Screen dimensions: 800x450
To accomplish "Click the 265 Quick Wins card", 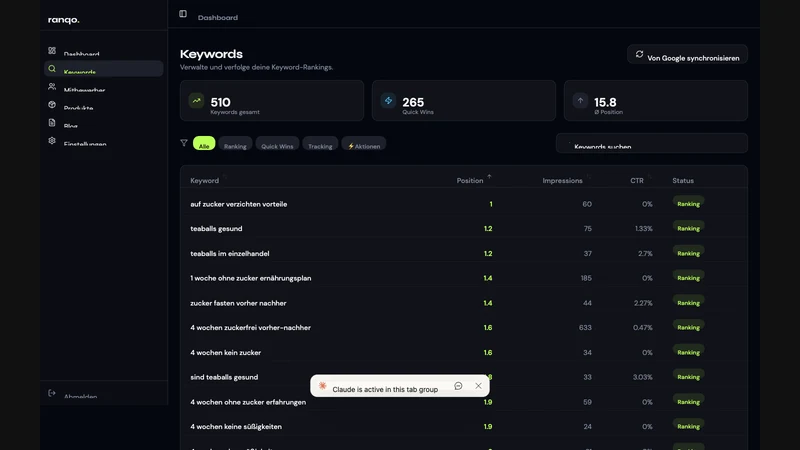I will coord(464,101).
